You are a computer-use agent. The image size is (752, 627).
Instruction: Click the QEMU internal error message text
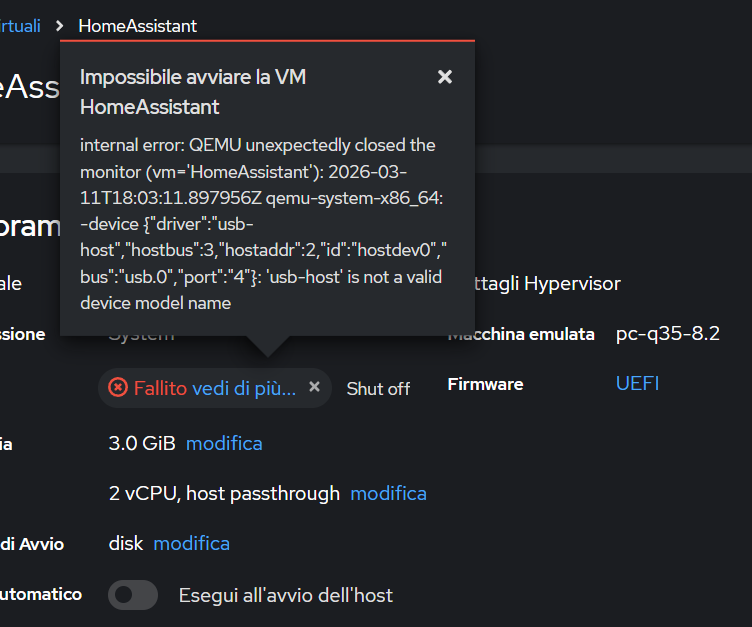tap(260, 224)
